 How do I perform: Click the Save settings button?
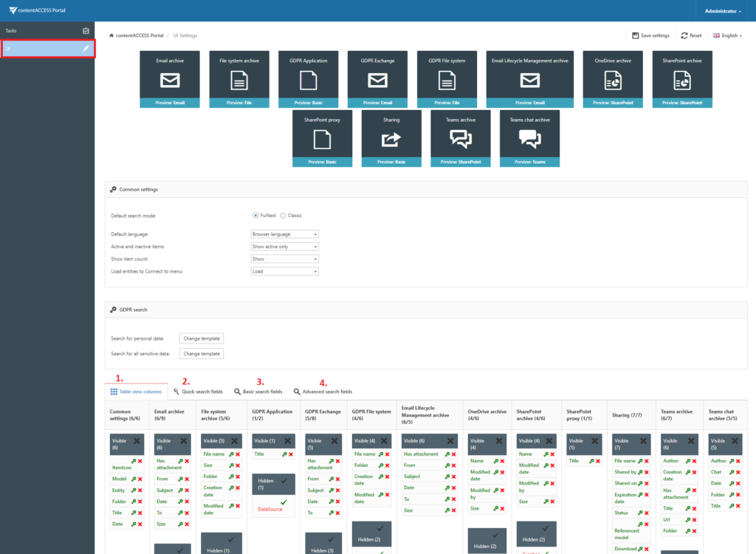[x=650, y=35]
